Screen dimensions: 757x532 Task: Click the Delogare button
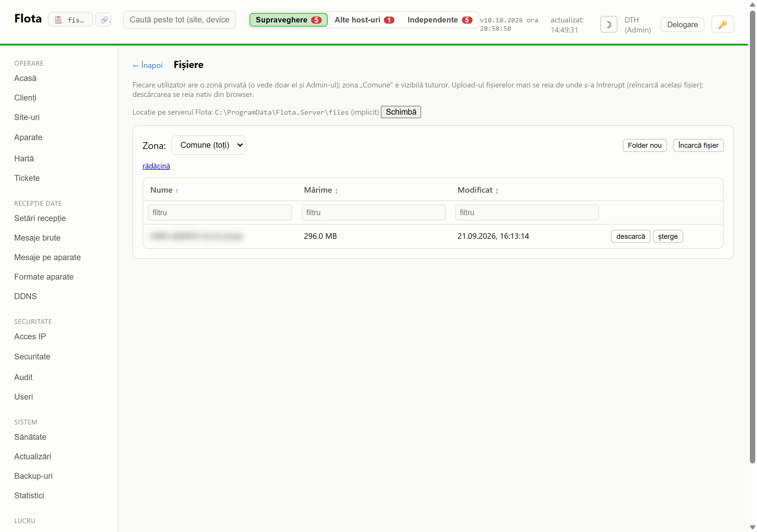coord(682,25)
